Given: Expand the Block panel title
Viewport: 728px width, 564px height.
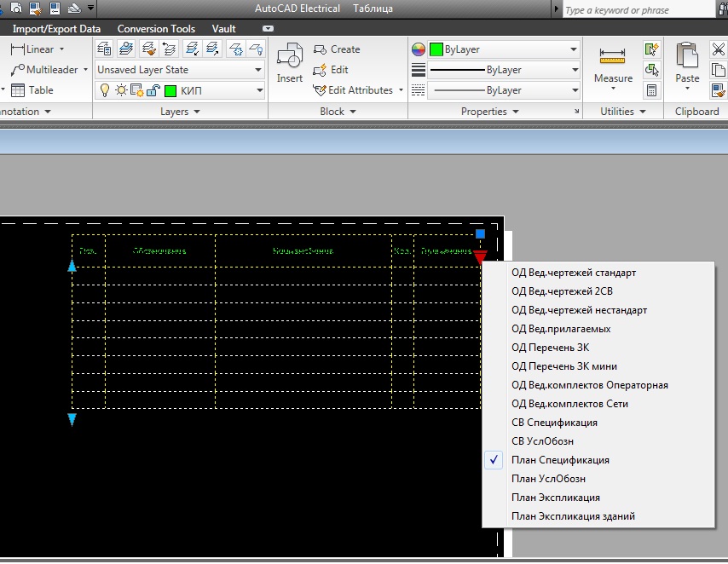Looking at the screenshot, I should pyautogui.click(x=338, y=112).
